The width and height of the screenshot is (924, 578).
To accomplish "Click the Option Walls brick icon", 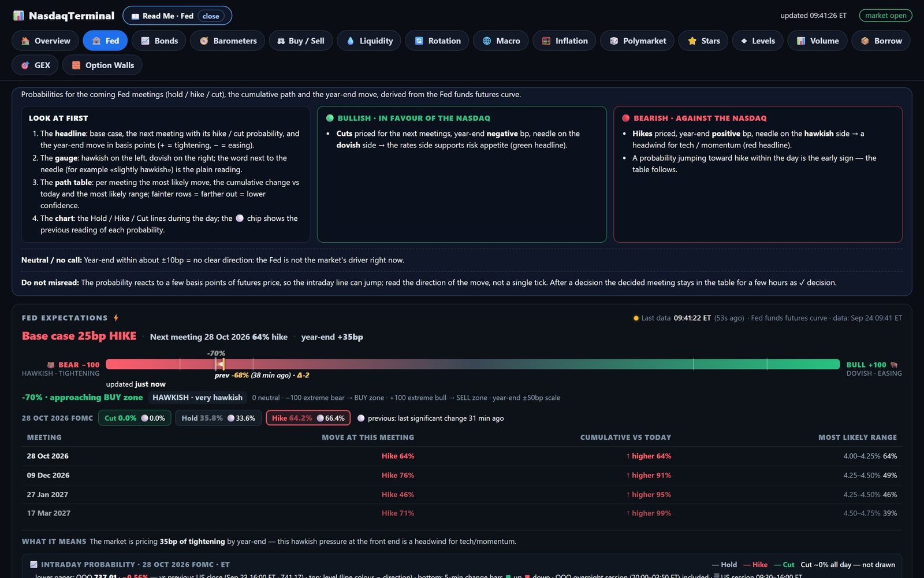I will (x=76, y=65).
